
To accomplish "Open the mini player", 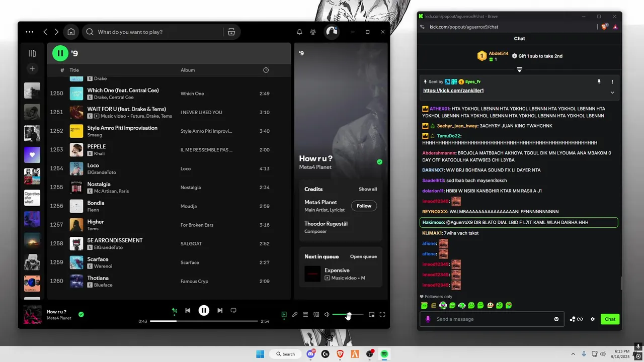I will point(372,315).
